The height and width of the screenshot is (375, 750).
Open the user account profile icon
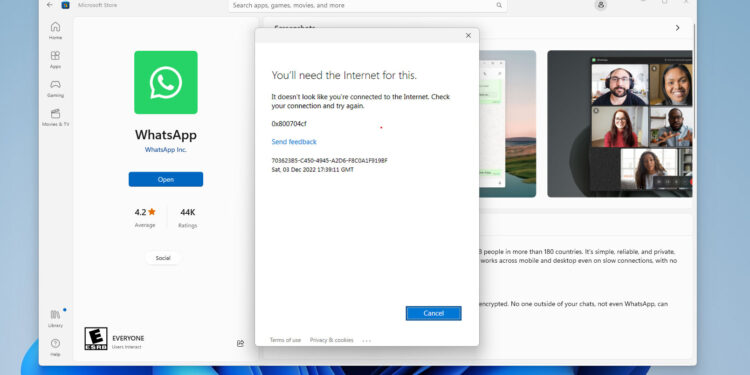601,5
